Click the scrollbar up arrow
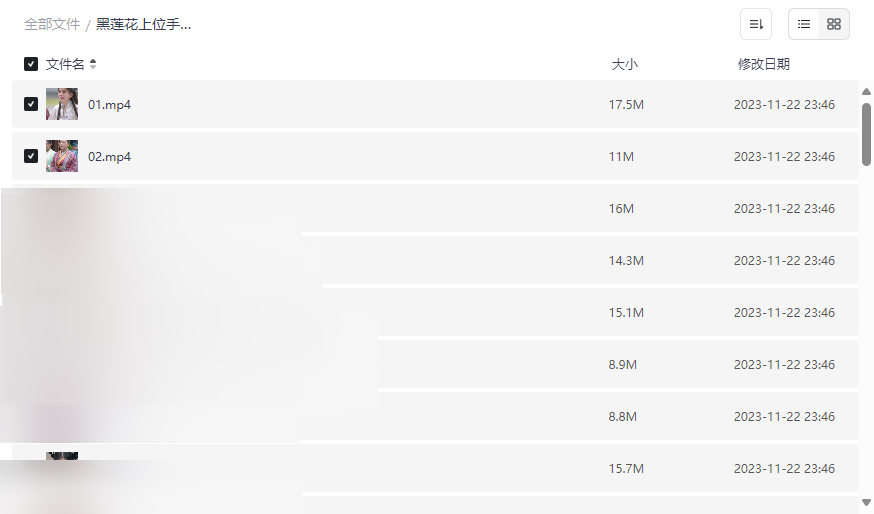 click(866, 92)
